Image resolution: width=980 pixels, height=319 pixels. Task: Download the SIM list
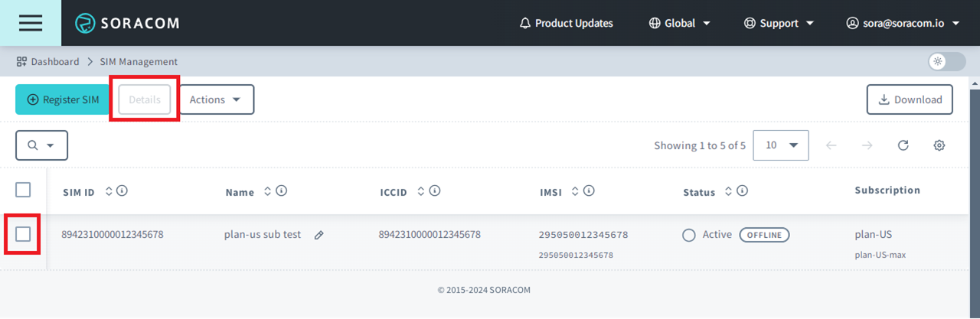(x=910, y=99)
